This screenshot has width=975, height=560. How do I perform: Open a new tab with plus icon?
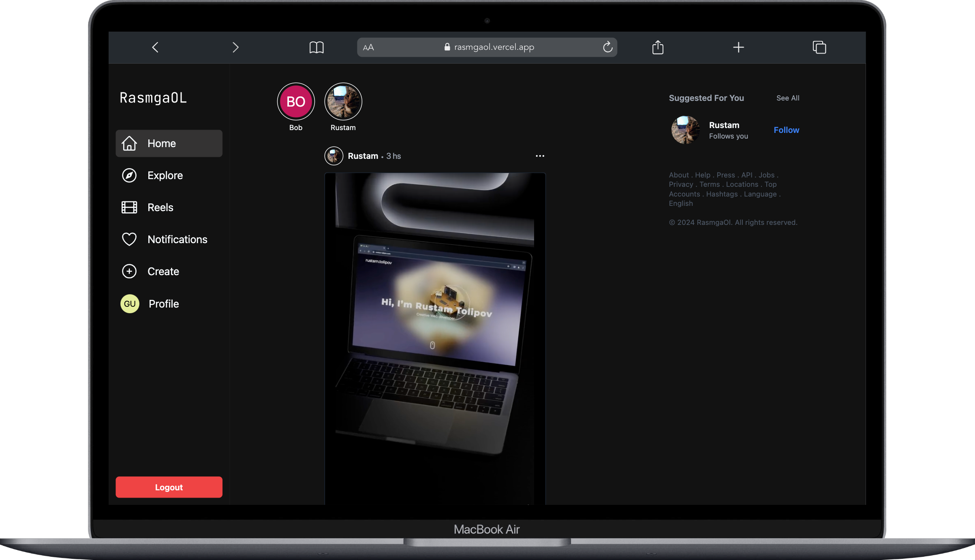point(738,47)
